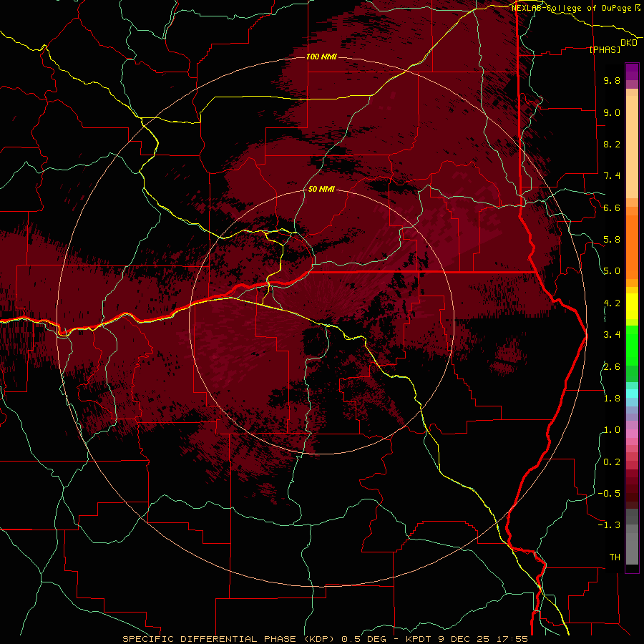Click the 9 DEC 25 date text
The image size is (644, 644).
464,639
